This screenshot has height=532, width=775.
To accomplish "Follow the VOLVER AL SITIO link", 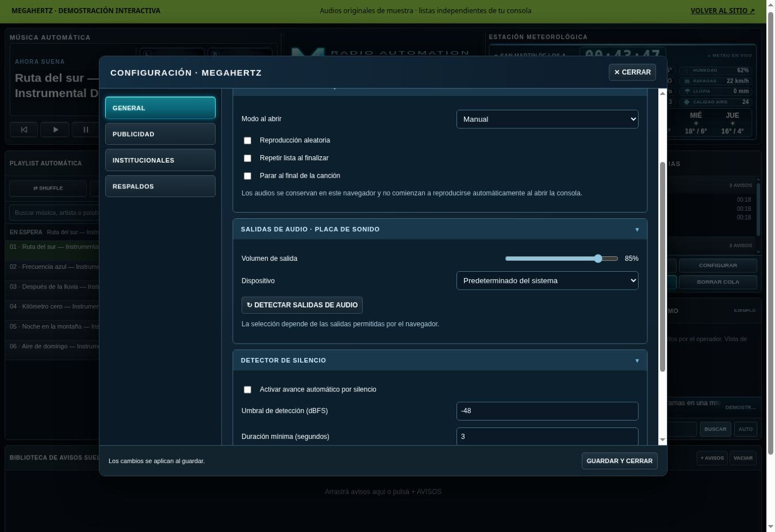I will 723,10.
